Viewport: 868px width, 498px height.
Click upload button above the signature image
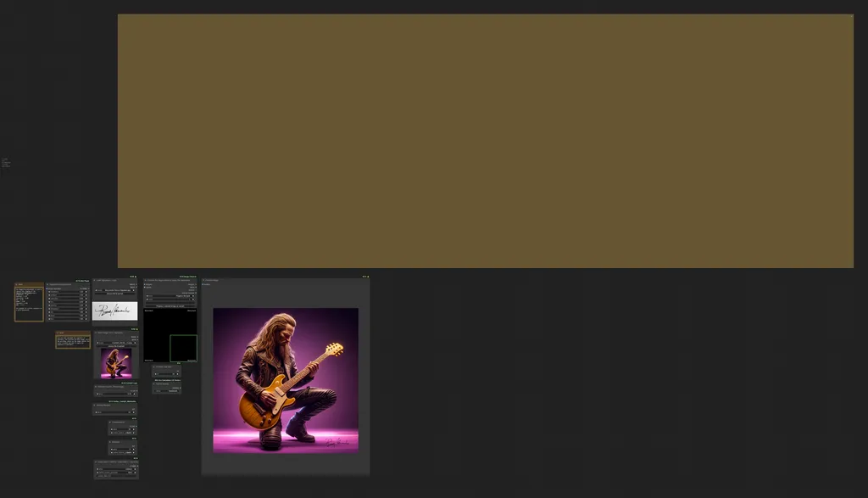tap(115, 294)
